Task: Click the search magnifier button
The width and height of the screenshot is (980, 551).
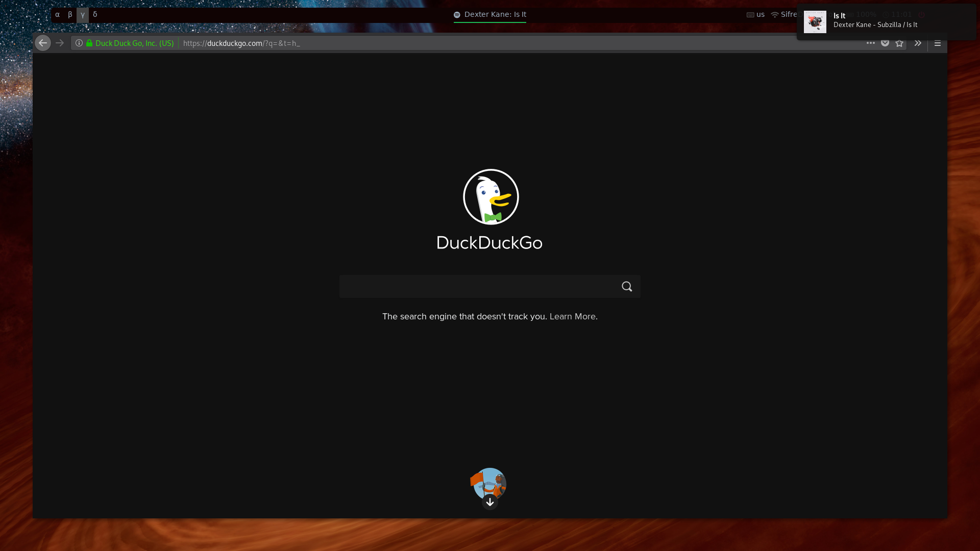Action: [x=627, y=286]
